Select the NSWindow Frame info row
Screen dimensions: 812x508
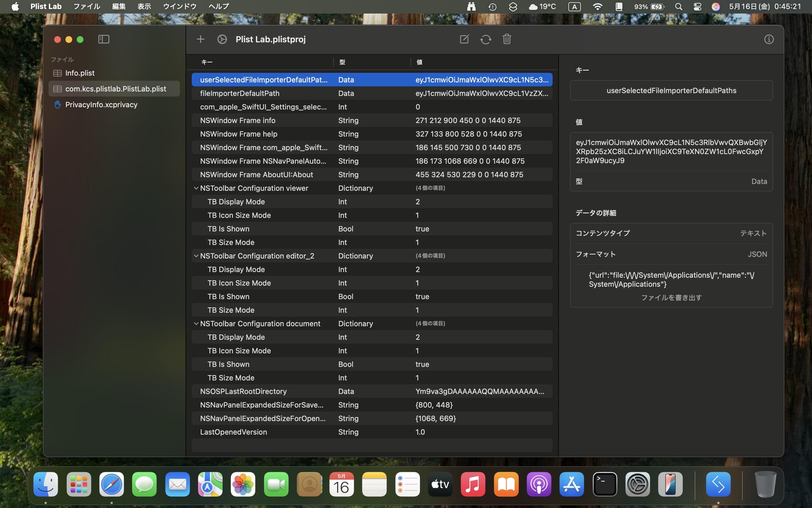coord(372,120)
